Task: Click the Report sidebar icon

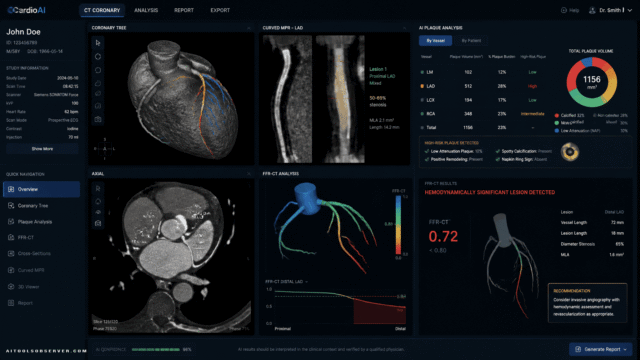Action: point(11,303)
